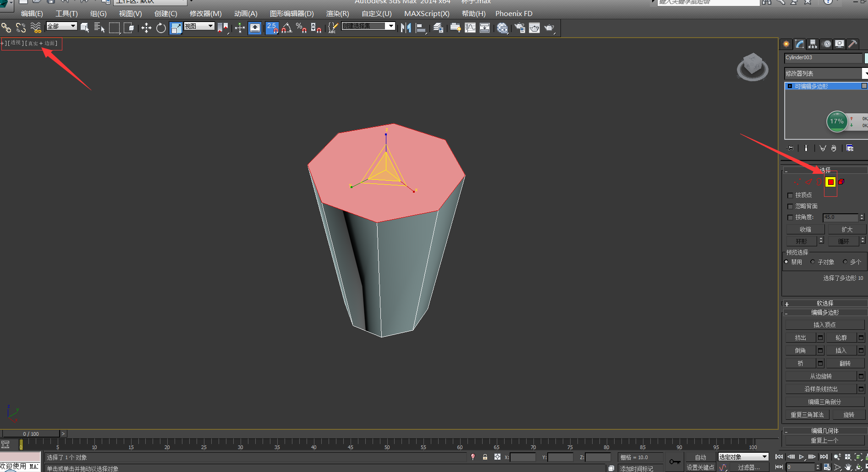This screenshot has height=472, width=868.
Task: Collapse the 编辑几何体 rollout
Action: (x=786, y=432)
